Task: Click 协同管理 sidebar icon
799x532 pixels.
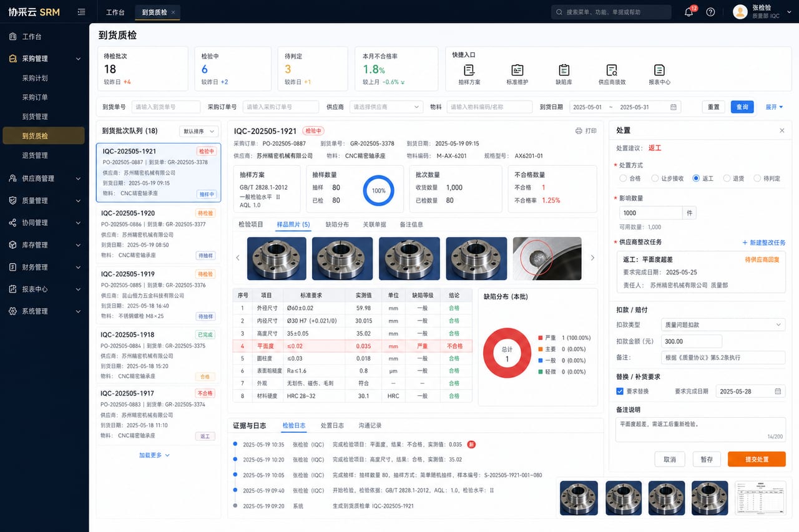Action: (13, 223)
